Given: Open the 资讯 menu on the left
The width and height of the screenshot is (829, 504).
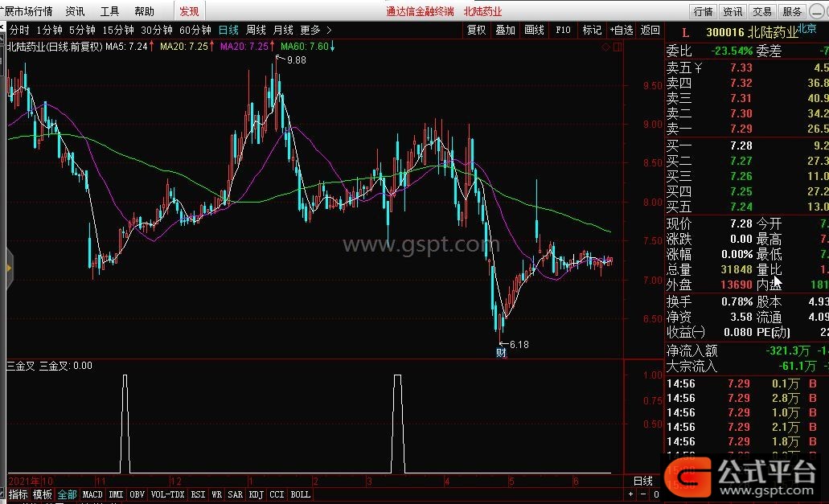Looking at the screenshot, I should (75, 11).
